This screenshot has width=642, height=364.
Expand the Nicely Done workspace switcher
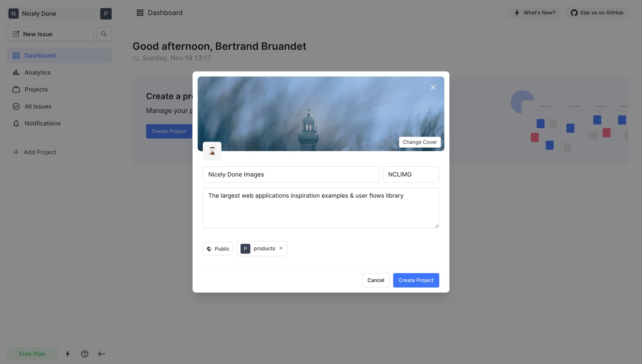click(x=51, y=14)
